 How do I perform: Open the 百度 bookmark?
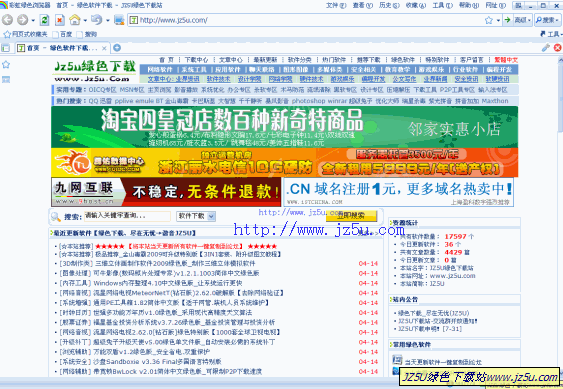[x=62, y=34]
